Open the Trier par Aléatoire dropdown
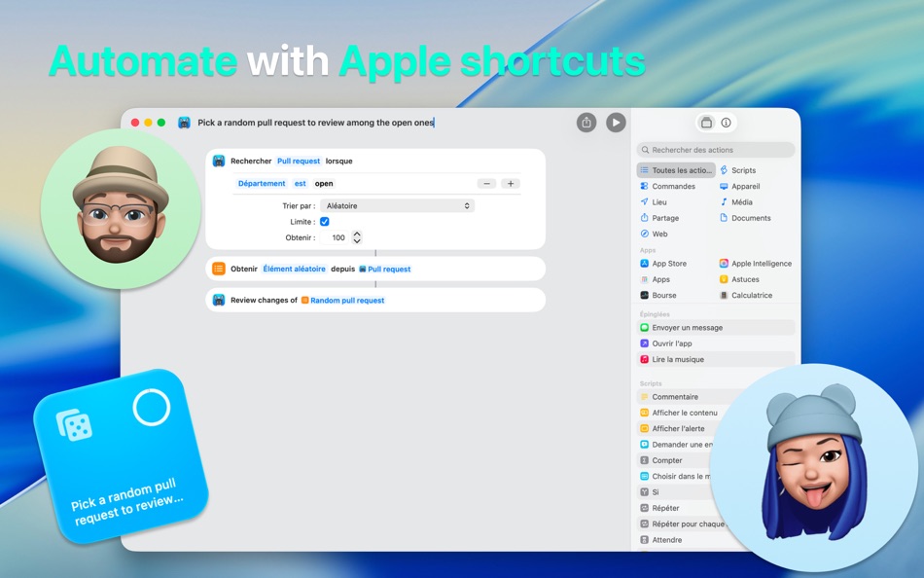Screen dimensions: 924x578 [397, 205]
